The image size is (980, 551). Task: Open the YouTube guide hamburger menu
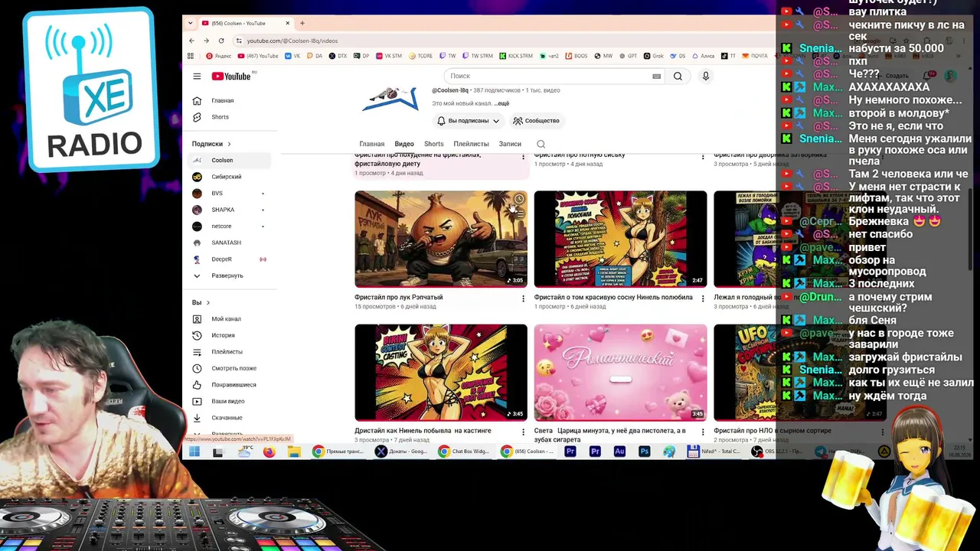(197, 77)
